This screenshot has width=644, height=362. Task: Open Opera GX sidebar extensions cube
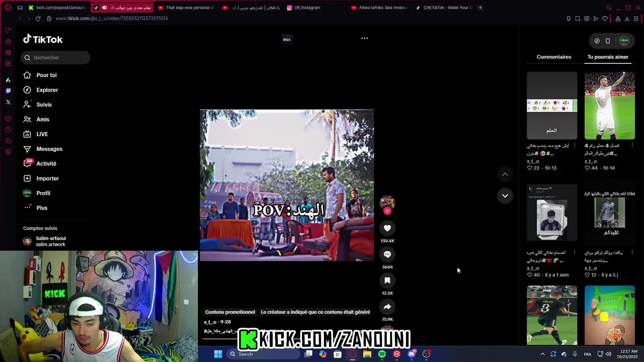(x=8, y=141)
